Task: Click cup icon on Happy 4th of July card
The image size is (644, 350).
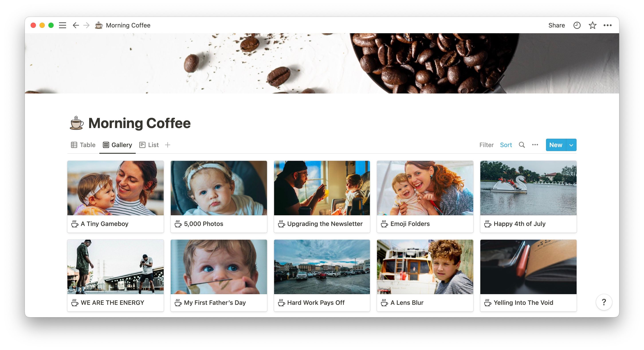Action: pos(487,224)
